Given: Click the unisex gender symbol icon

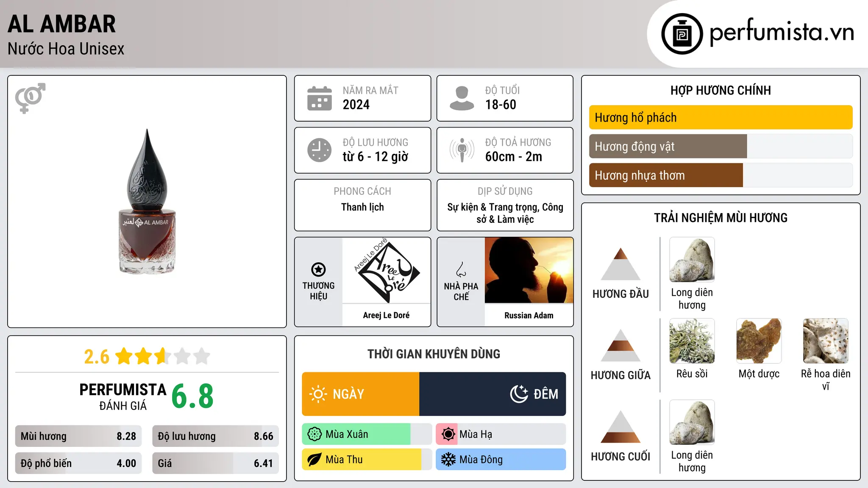Looking at the screenshot, I should click(x=30, y=98).
